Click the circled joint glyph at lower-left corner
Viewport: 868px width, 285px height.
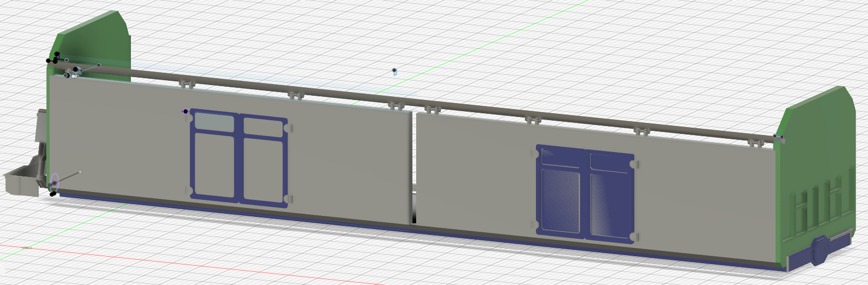pyautogui.click(x=54, y=183)
